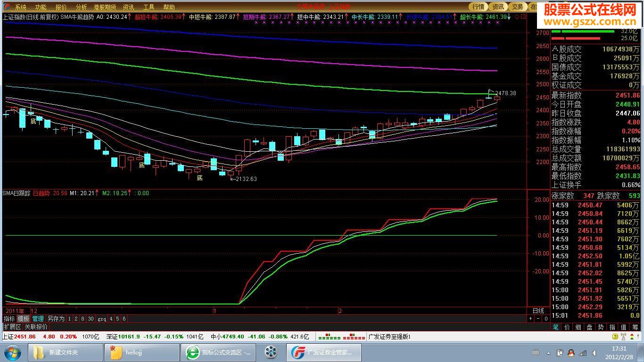Open the 报价 menu
Image resolution: width=644 pixels, height=362 pixels.
61,7
